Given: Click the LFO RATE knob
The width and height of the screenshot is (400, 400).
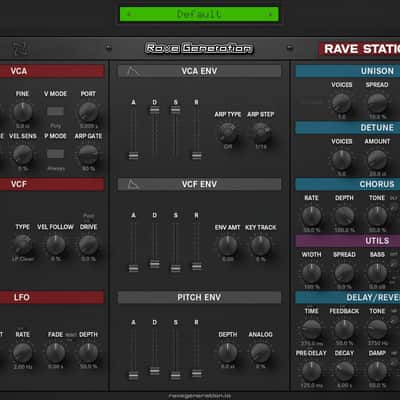Looking at the screenshot, I should pos(22,353).
